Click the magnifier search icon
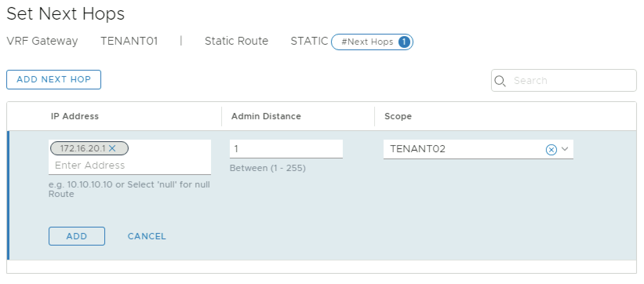Screen dimensions: 644x284 (500, 81)
